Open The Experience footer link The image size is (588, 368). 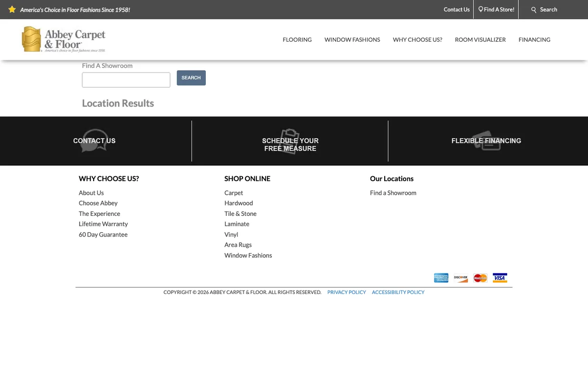(x=99, y=214)
